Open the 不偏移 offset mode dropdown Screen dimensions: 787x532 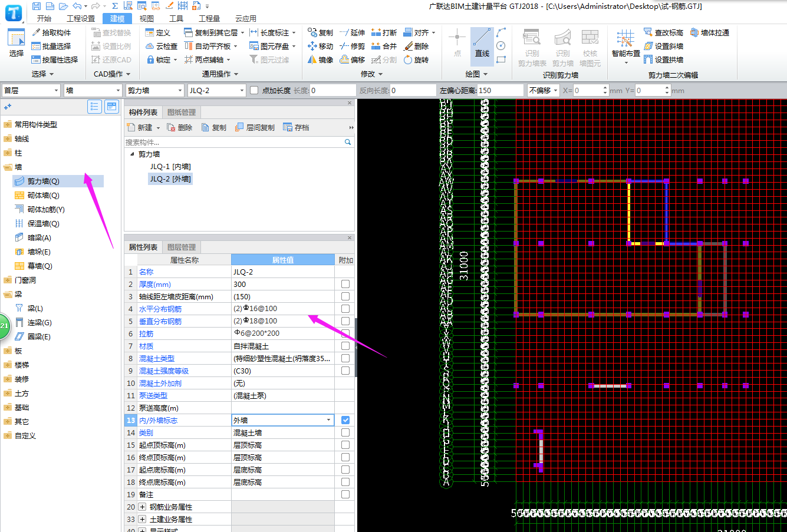pyautogui.click(x=543, y=90)
